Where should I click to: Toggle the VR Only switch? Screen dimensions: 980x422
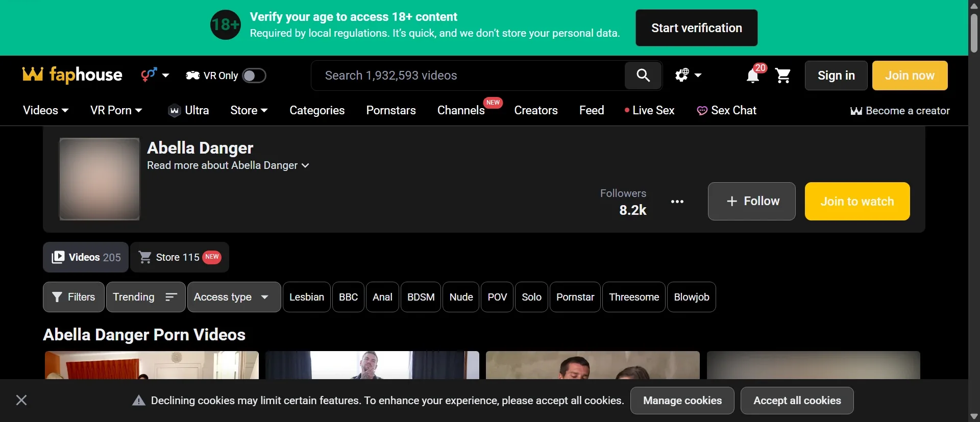tap(254, 76)
